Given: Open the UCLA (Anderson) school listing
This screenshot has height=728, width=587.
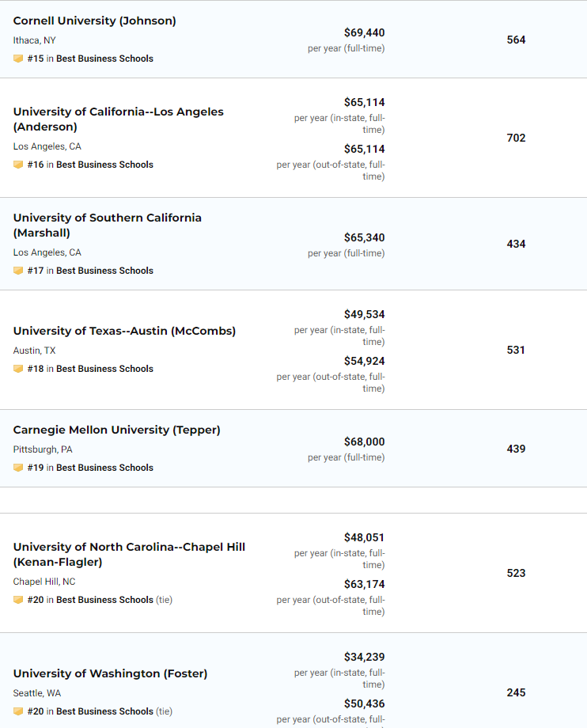Looking at the screenshot, I should point(118,119).
